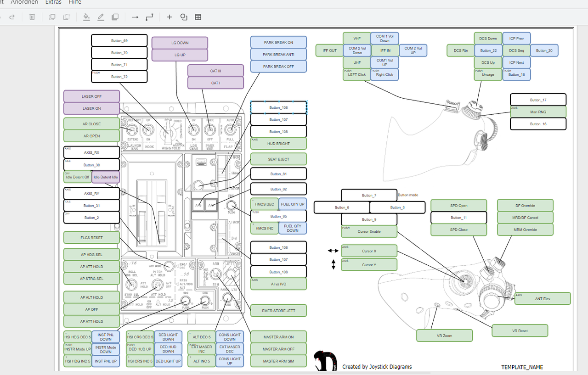The width and height of the screenshot is (588, 375).
Task: Select the AI vs IVC box
Action: click(278, 284)
